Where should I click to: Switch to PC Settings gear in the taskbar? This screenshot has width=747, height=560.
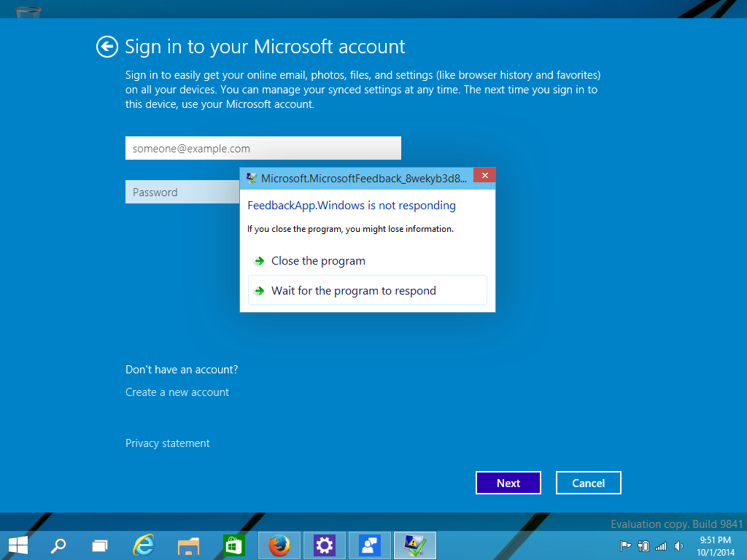325,545
